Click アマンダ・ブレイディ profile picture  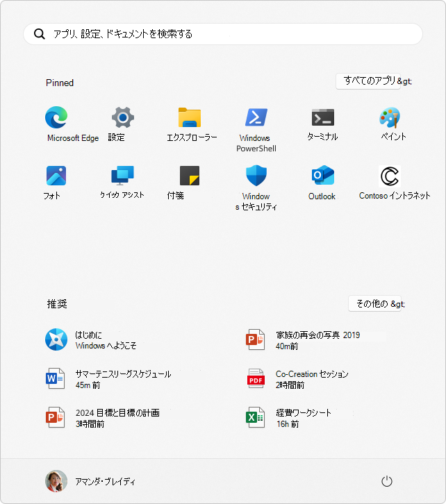tap(56, 481)
